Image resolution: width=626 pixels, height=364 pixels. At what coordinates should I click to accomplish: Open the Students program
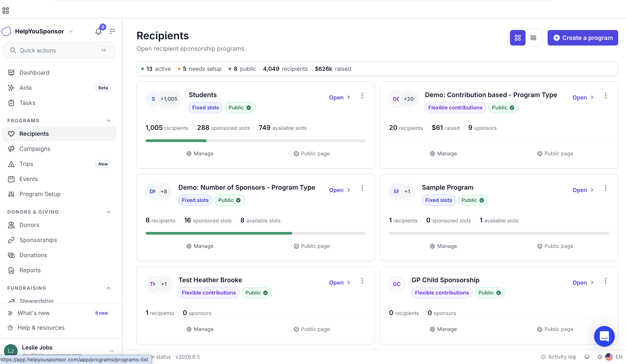pos(339,98)
